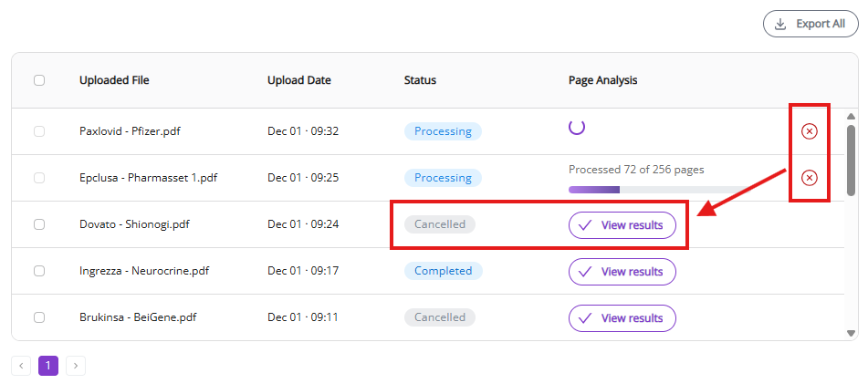This screenshot has width=868, height=384.
Task: Click the loading spinner for Paxlovid
Action: (577, 128)
